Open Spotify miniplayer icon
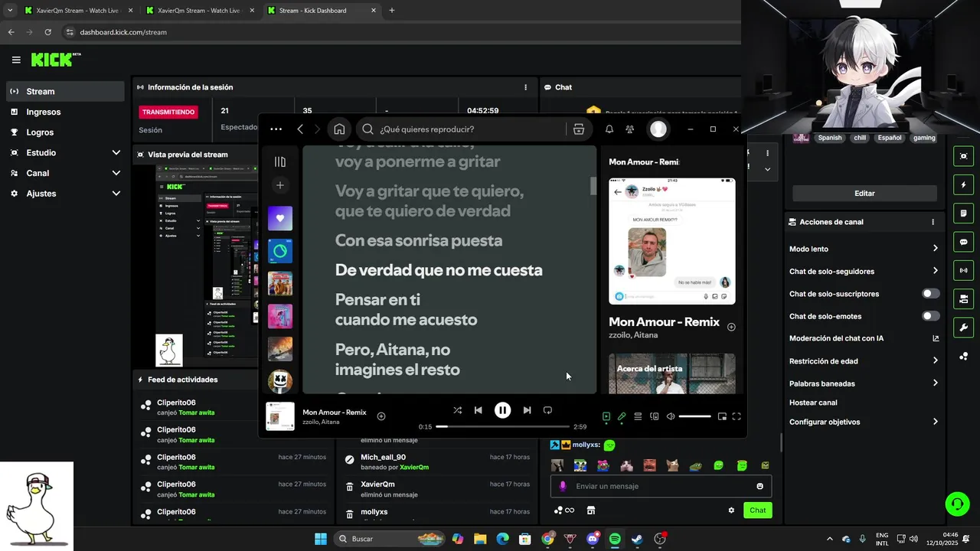Image resolution: width=980 pixels, height=551 pixels. coord(722,416)
